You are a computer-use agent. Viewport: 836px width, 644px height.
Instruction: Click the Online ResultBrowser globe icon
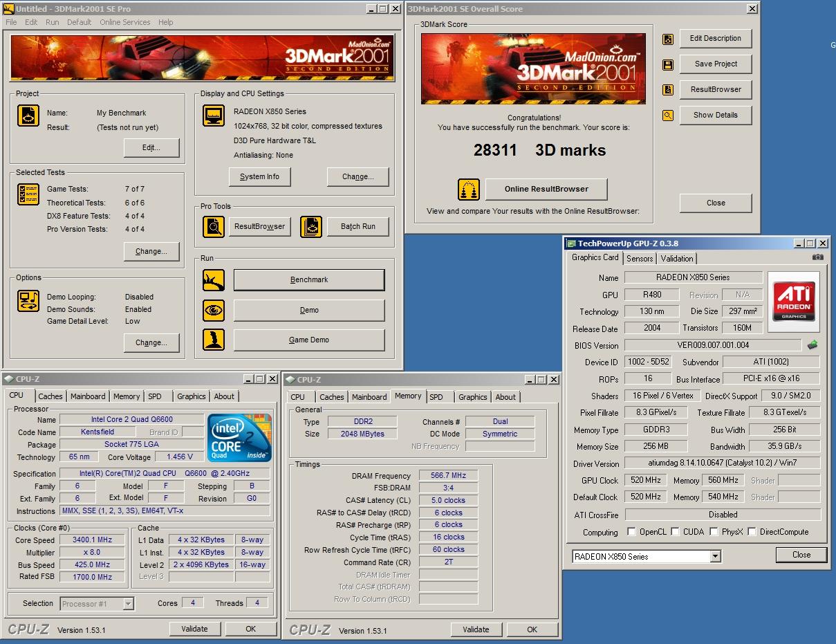pos(469,190)
